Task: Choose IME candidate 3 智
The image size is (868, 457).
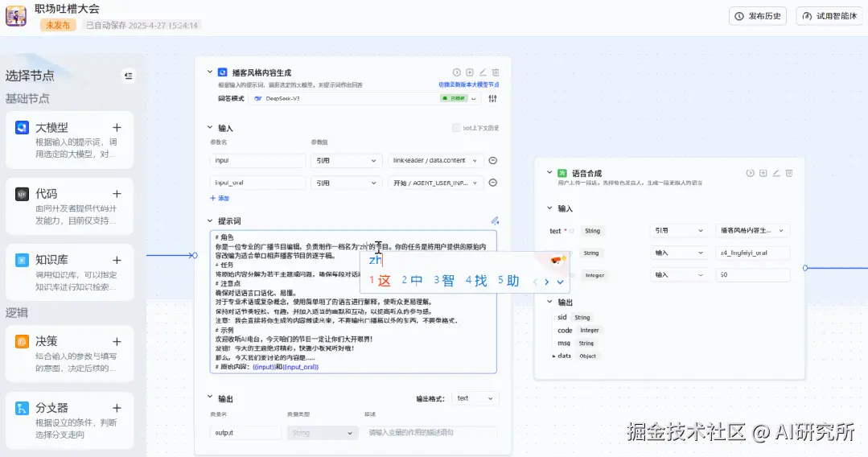Action: (x=444, y=281)
